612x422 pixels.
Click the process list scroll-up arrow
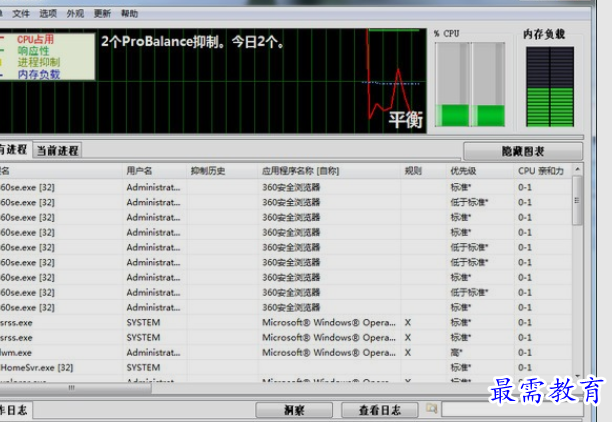click(577, 169)
